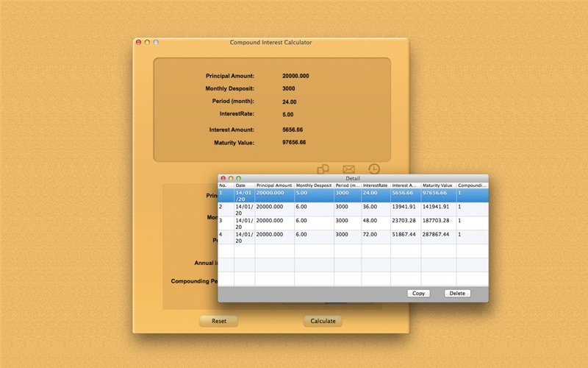Close the Detail window
Image resolution: width=588 pixels, height=368 pixels.
[x=223, y=178]
